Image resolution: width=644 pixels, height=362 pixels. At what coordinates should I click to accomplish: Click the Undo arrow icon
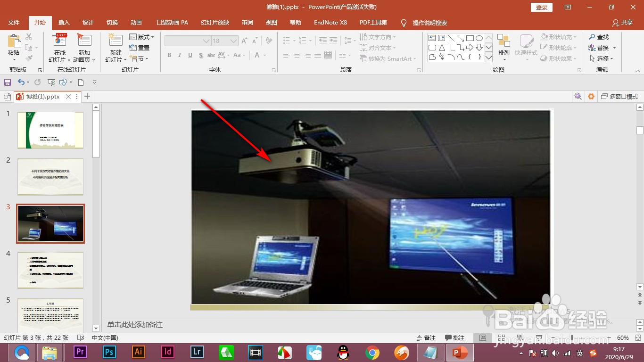pos(21,82)
